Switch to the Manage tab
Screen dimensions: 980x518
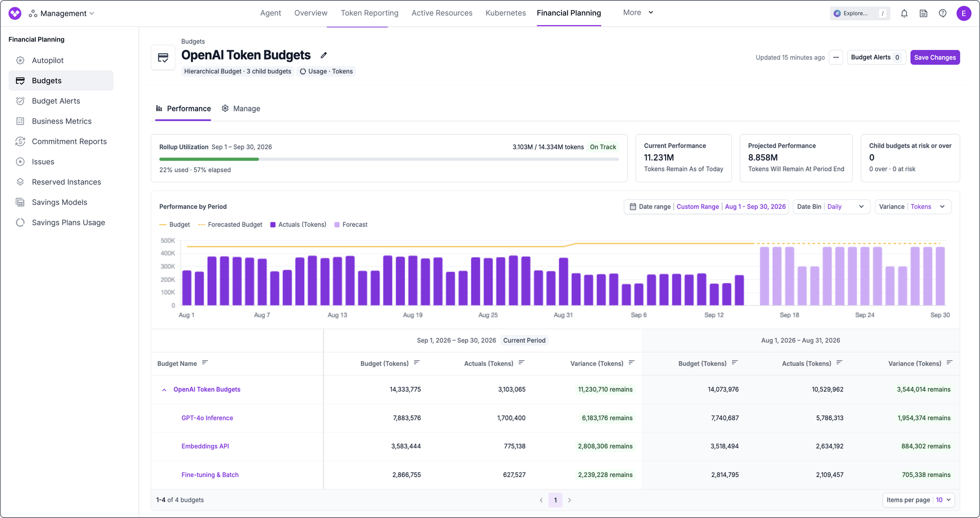pos(241,108)
